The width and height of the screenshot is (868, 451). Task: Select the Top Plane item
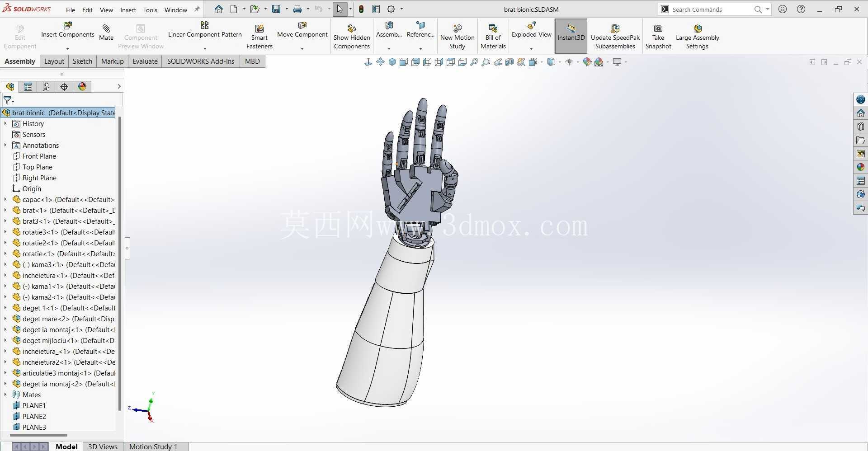click(x=37, y=167)
